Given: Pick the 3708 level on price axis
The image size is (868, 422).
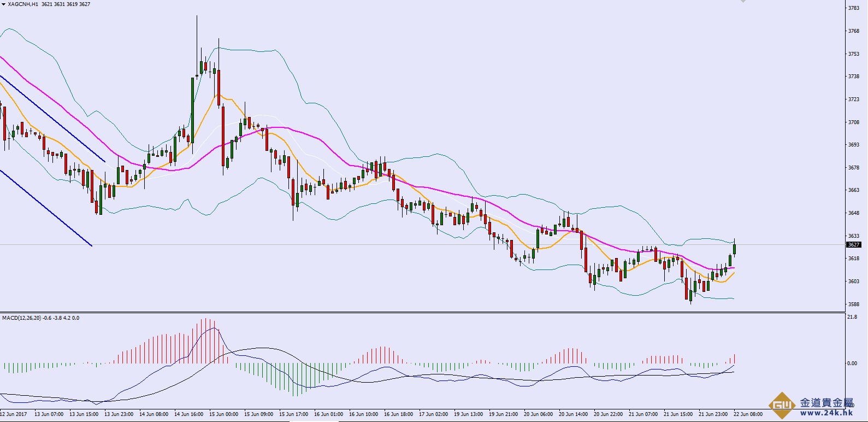Looking at the screenshot, I should [854, 122].
